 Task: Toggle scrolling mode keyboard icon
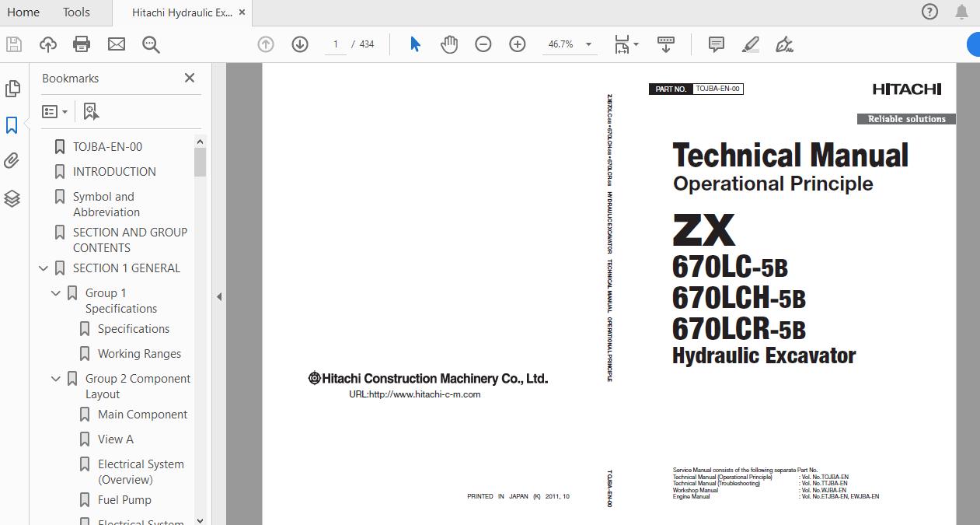pos(666,44)
